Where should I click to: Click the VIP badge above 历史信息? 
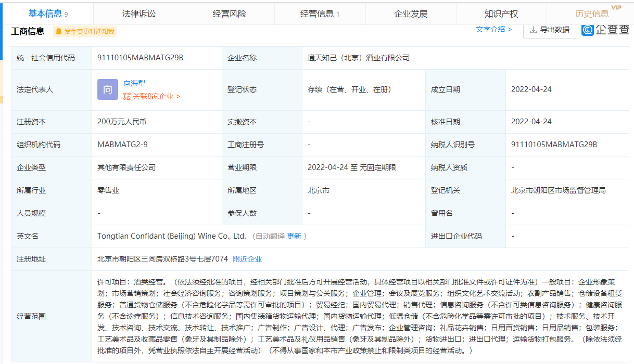(x=616, y=7)
